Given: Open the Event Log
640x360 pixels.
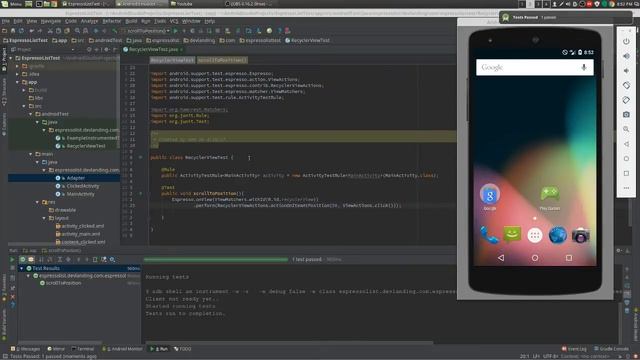Looking at the screenshot, I should 574,349.
